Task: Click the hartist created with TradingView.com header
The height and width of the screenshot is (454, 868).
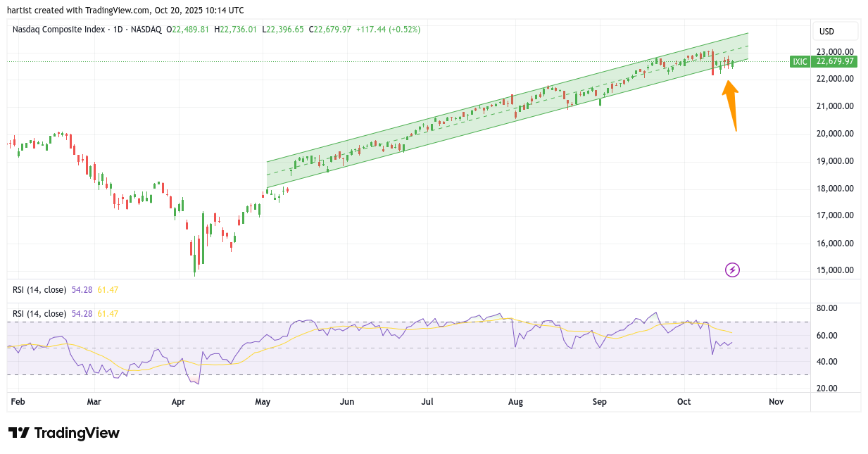Action: 126,10
